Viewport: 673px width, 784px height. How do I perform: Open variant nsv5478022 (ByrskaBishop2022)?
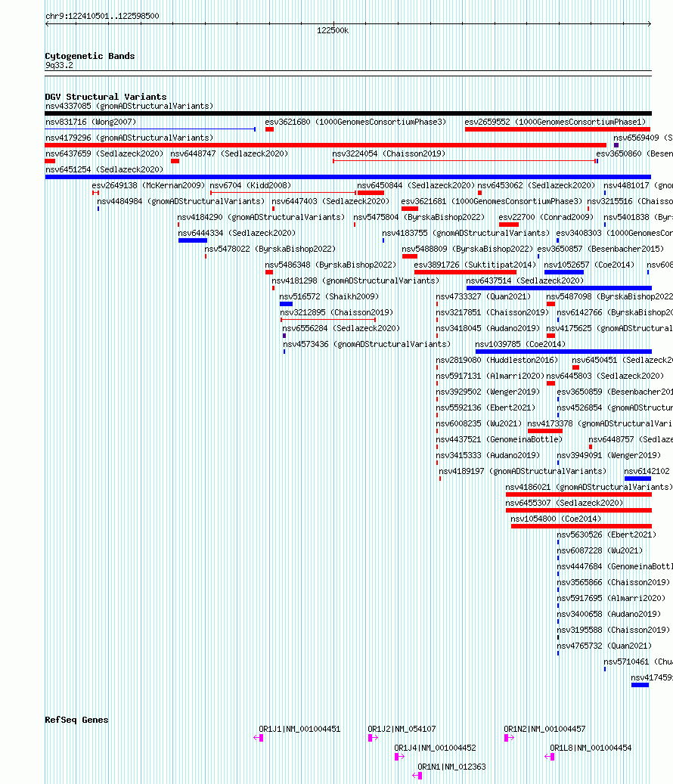pos(270,249)
